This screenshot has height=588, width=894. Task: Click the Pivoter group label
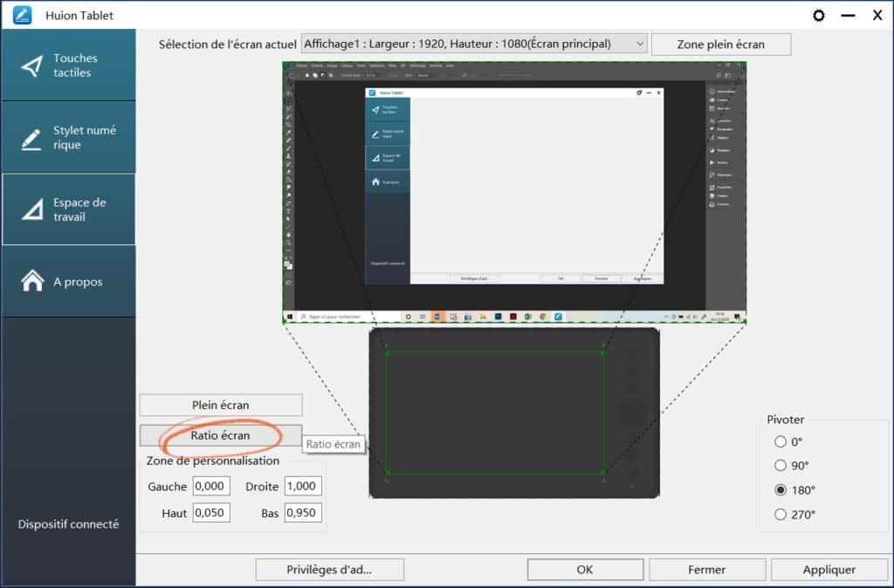click(785, 420)
